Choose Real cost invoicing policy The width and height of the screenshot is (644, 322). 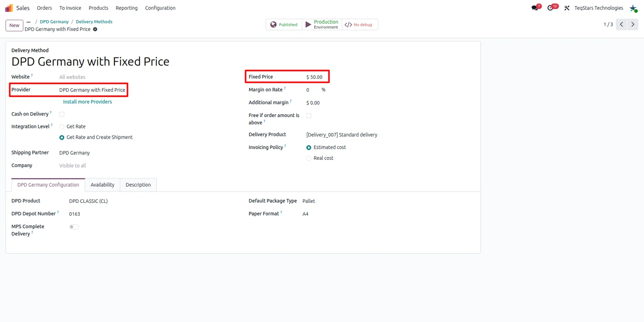309,159
